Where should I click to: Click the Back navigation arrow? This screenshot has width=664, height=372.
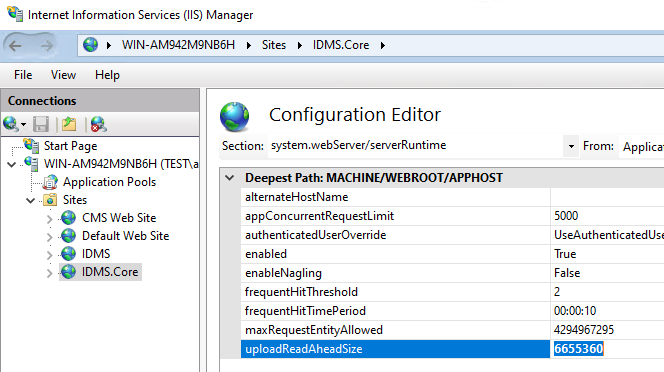point(15,45)
